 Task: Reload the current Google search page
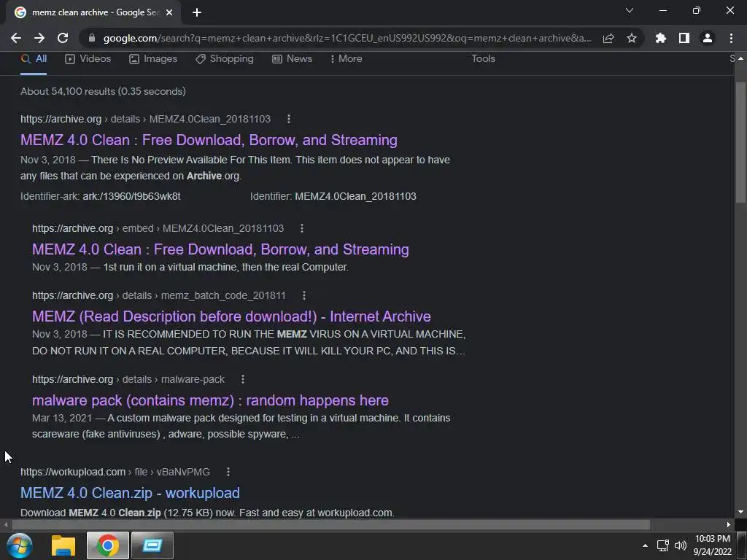63,38
